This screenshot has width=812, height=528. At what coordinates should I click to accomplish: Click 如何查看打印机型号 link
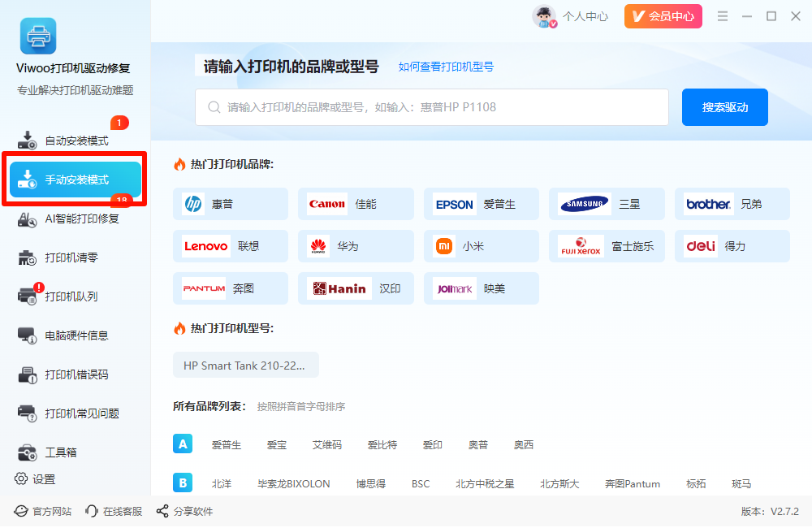446,67
